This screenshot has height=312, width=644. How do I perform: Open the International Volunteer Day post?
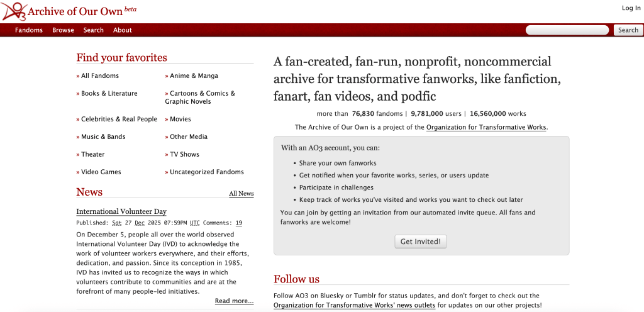pyautogui.click(x=121, y=211)
